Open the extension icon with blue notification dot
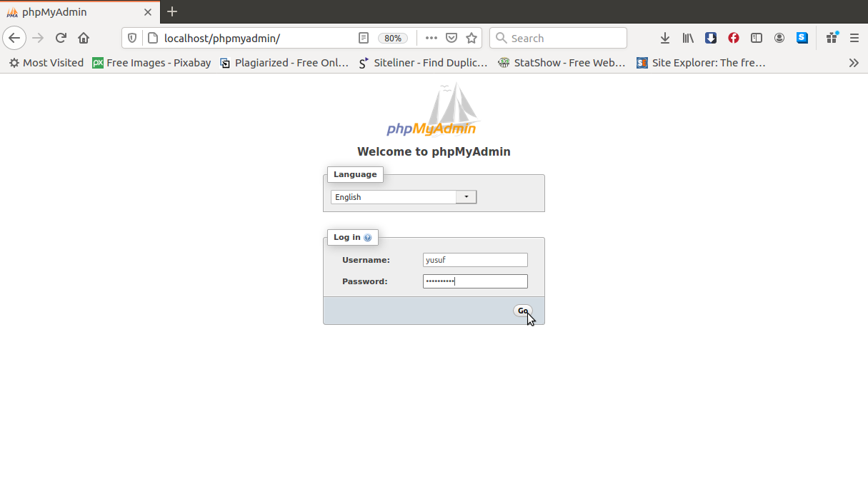The image size is (868, 497). coord(832,38)
